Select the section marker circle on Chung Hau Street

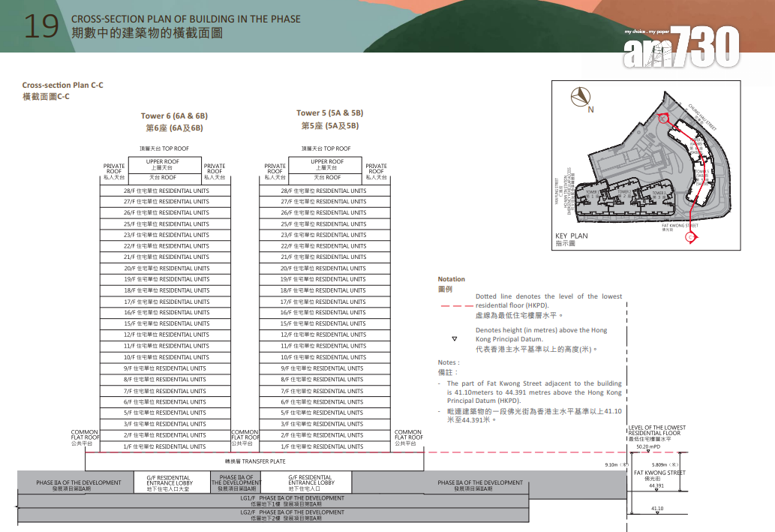coord(663,119)
